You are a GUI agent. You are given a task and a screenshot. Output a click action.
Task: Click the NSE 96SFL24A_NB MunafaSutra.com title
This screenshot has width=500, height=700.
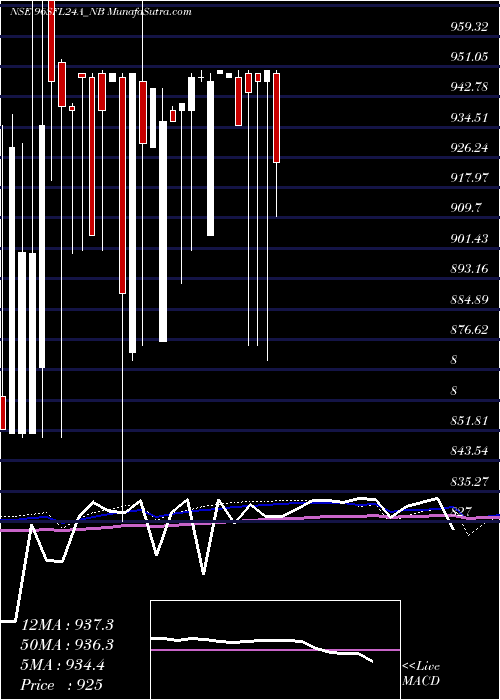click(x=100, y=12)
